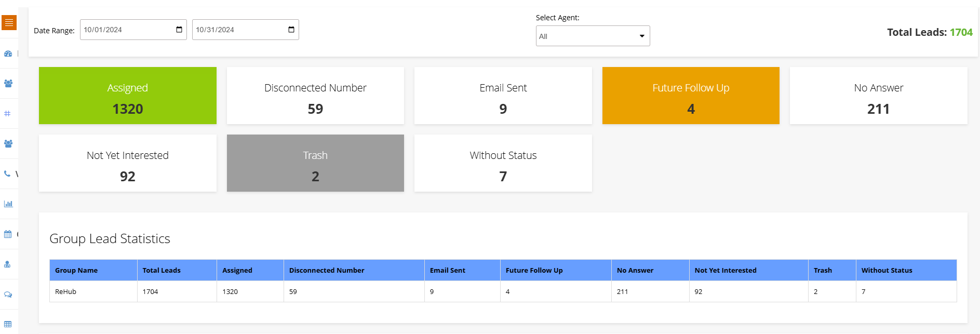
Task: Click the 92 cell in ReHub row
Action: point(749,291)
